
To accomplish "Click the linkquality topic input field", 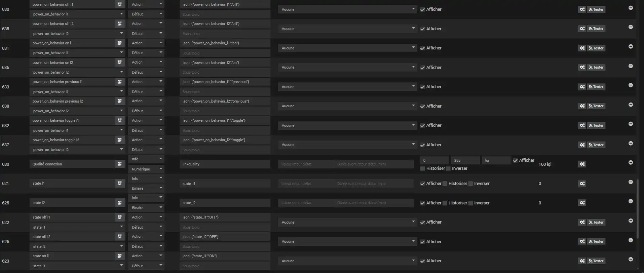I will (x=225, y=164).
